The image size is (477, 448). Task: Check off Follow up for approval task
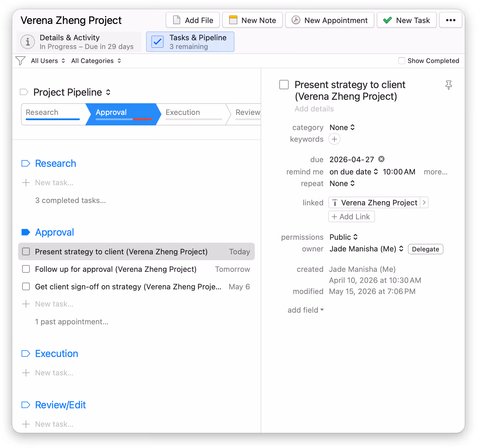click(26, 269)
